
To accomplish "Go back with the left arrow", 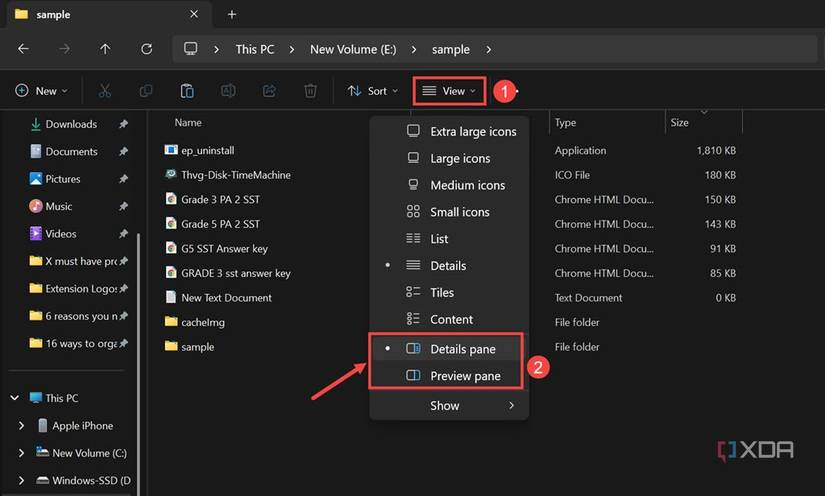I will click(23, 49).
